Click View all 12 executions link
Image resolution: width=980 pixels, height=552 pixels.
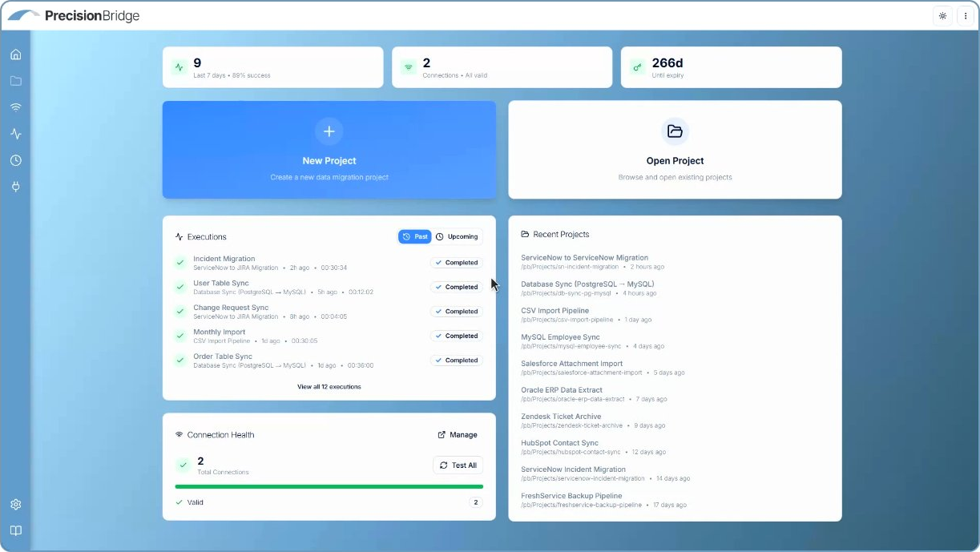click(329, 387)
